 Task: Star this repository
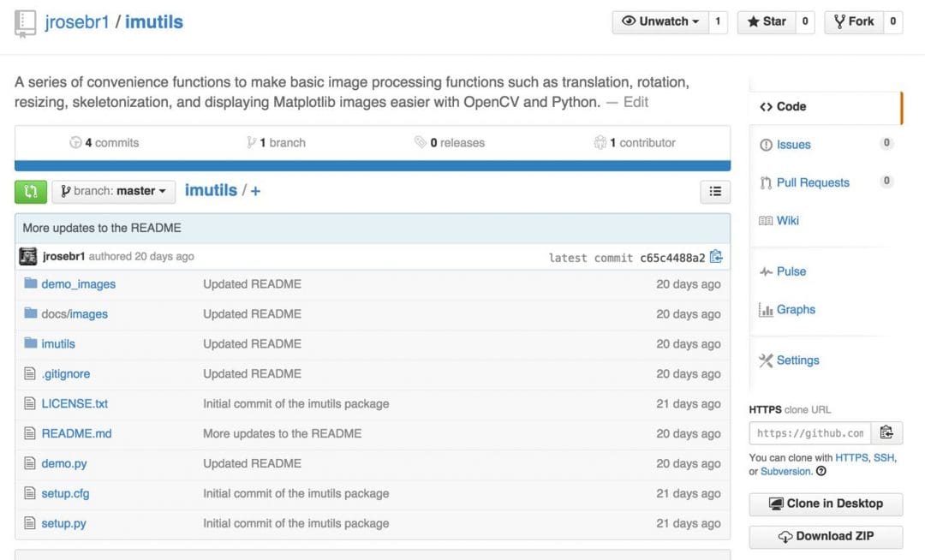tap(767, 21)
